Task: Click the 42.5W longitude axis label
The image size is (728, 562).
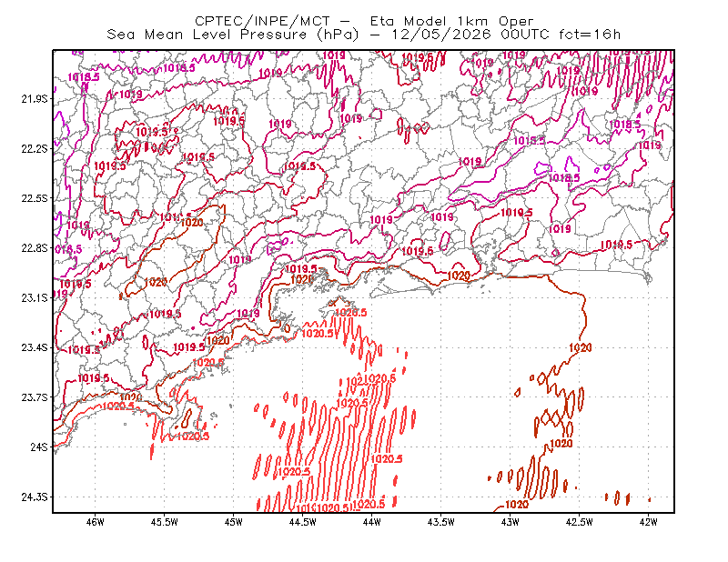Action: (x=580, y=522)
